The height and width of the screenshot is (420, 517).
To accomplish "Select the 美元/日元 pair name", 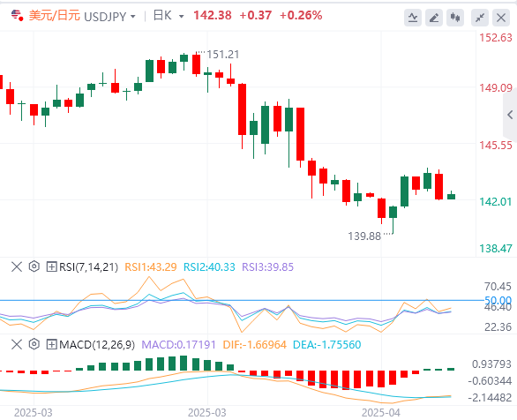I will point(55,15).
